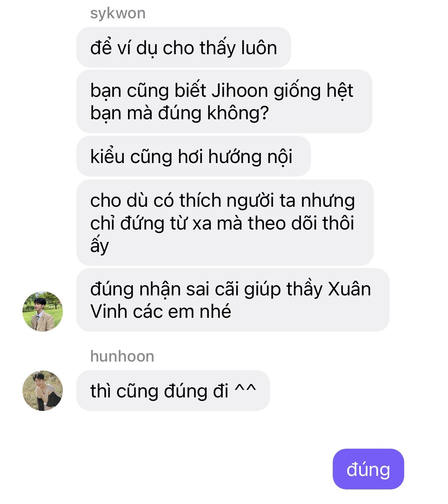Image resolution: width=448 pixels, height=504 pixels.
Task: Click the words 'theo dõi thôi' in the message
Action: click(x=301, y=223)
